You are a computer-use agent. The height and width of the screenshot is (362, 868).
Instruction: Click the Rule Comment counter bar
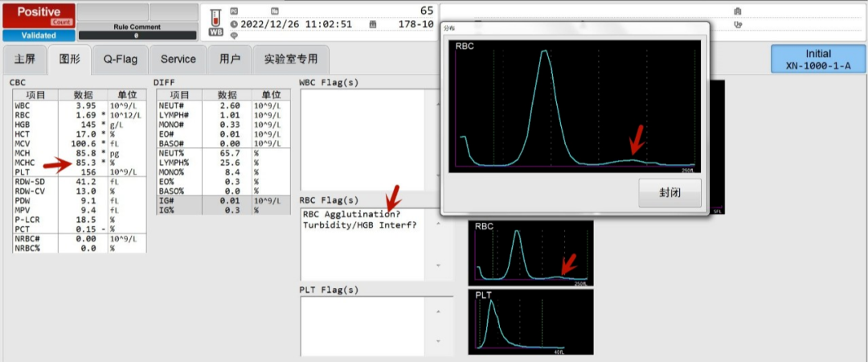pyautogui.click(x=137, y=35)
